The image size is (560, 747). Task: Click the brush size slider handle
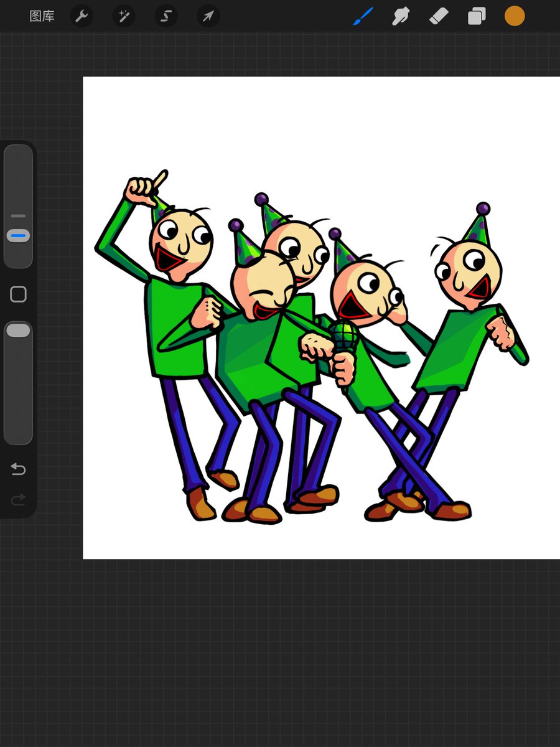[18, 236]
